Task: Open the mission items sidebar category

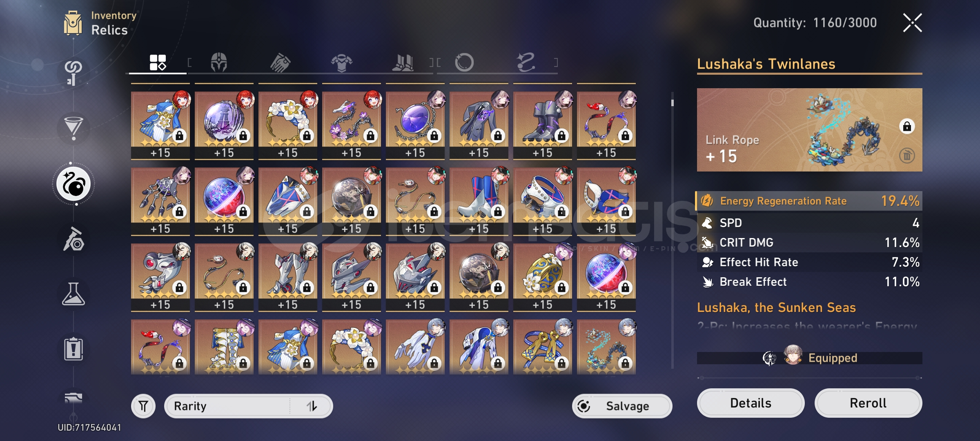Action: [73, 349]
